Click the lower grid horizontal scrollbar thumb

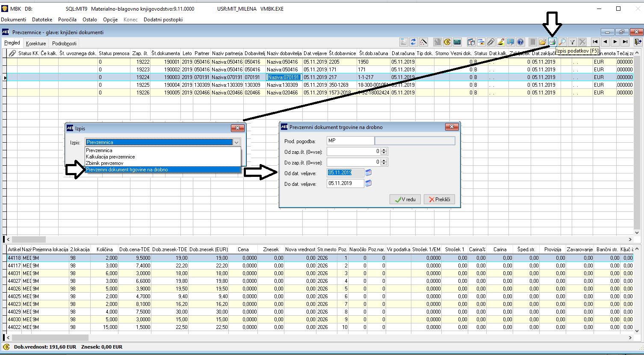50,338
